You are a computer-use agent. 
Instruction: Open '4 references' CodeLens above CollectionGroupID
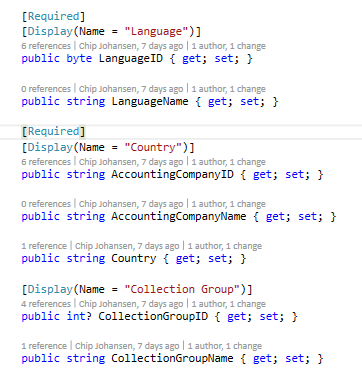tap(46, 304)
